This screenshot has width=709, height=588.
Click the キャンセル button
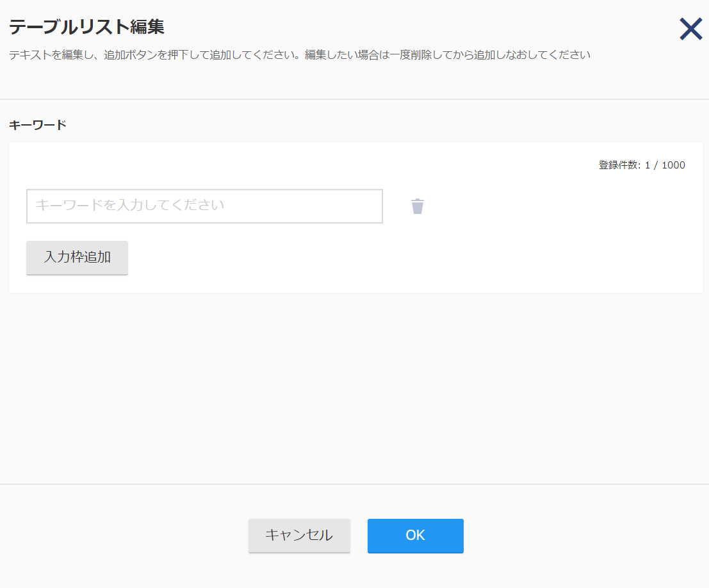pyautogui.click(x=299, y=535)
